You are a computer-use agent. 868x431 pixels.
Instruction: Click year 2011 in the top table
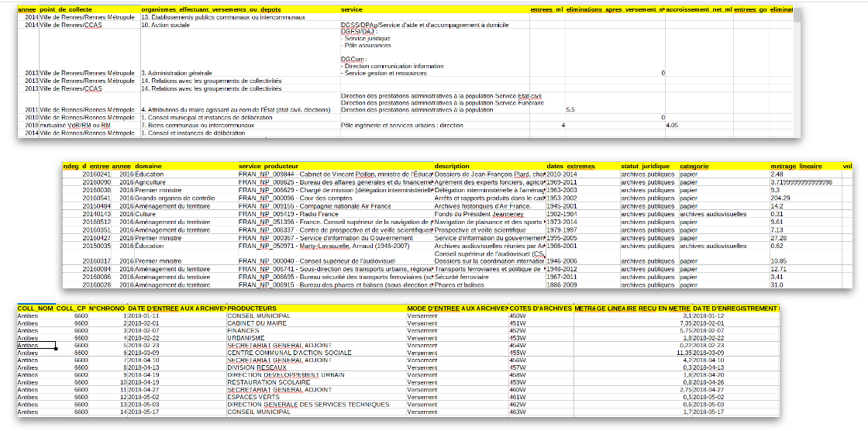(31, 110)
